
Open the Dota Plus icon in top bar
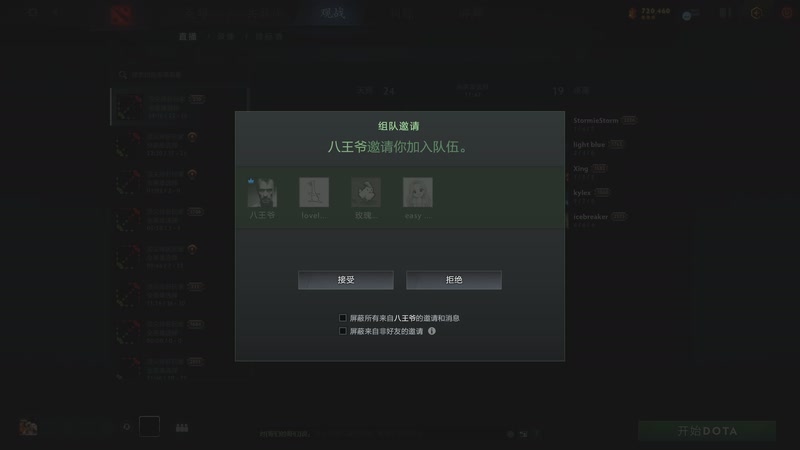click(x=756, y=13)
